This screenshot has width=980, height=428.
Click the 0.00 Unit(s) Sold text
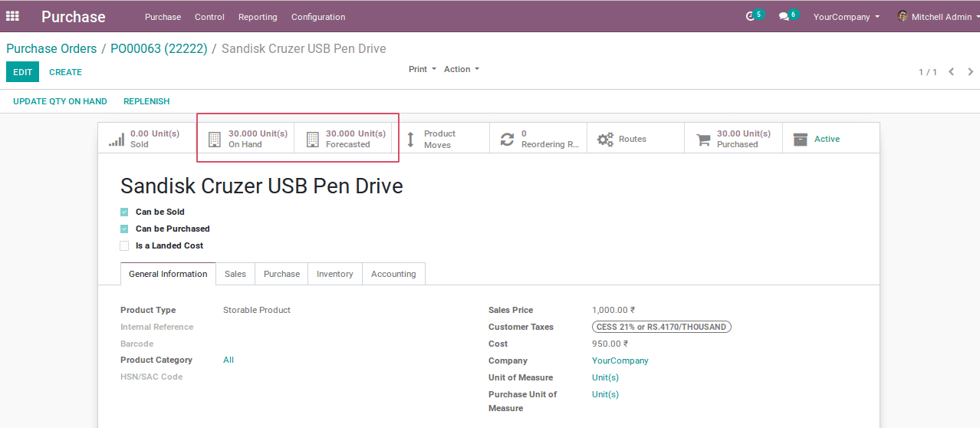155,139
